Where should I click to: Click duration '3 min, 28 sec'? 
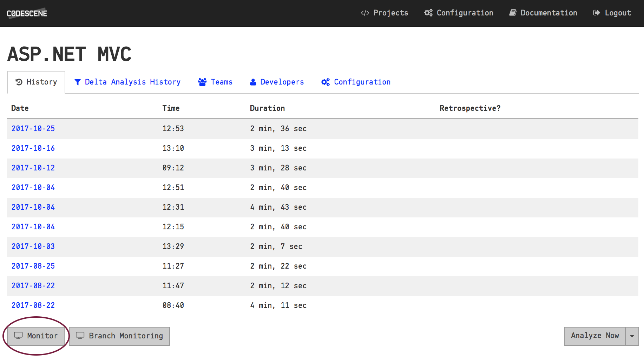pyautogui.click(x=278, y=168)
